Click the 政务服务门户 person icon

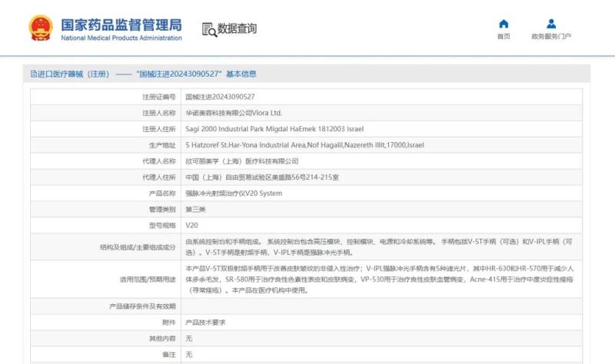551,23
